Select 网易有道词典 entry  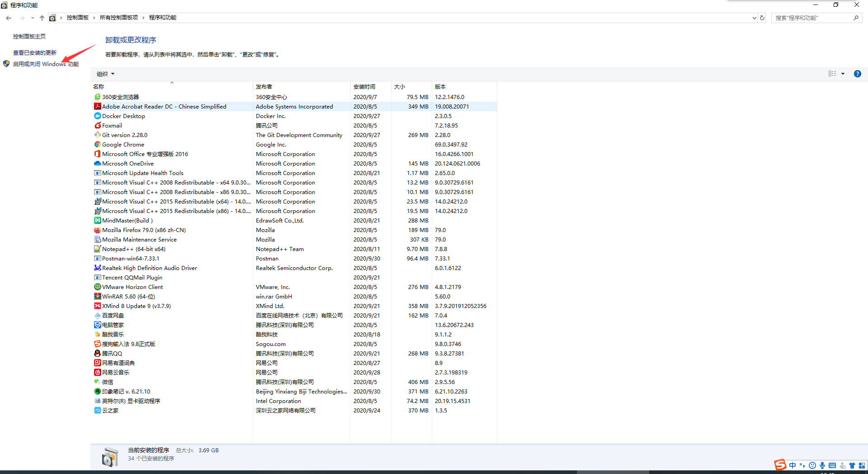[295, 363]
